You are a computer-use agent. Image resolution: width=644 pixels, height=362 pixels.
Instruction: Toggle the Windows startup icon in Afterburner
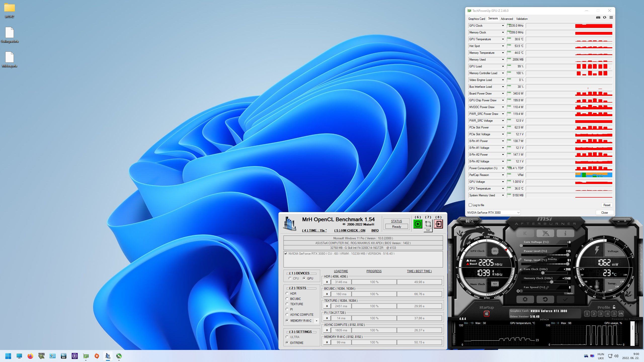(487, 314)
